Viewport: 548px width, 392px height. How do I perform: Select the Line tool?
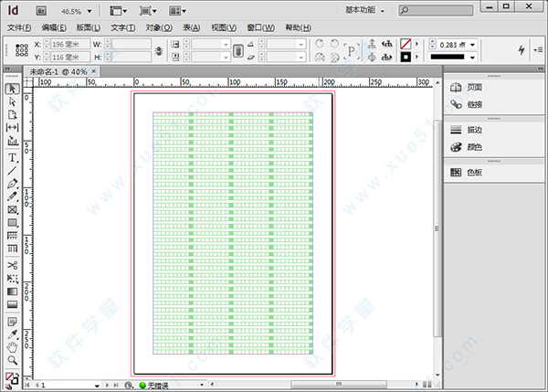(x=12, y=171)
